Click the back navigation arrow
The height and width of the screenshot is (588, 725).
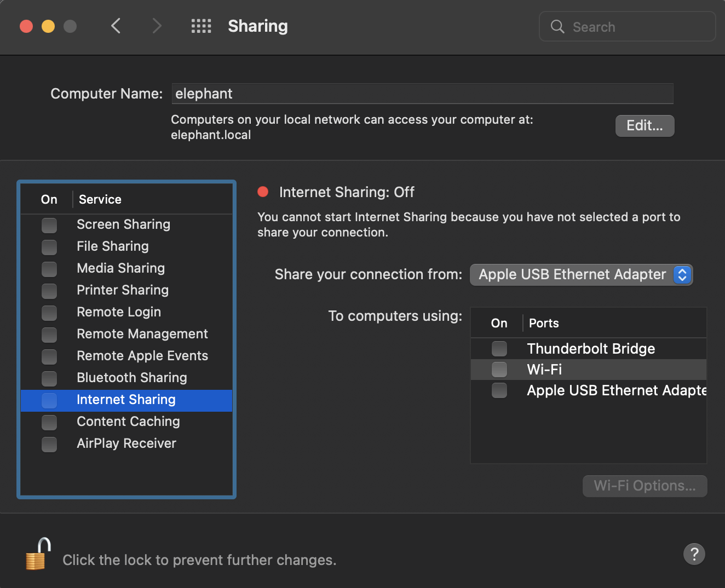[116, 26]
